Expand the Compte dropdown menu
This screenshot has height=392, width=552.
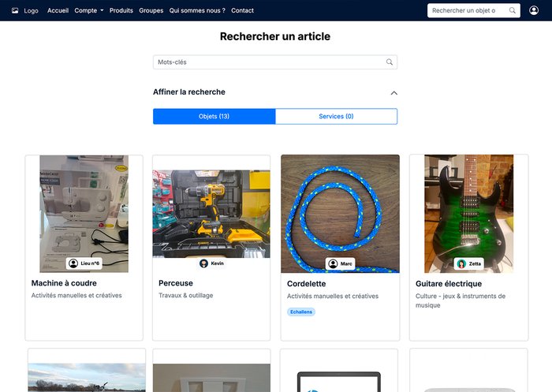88,10
